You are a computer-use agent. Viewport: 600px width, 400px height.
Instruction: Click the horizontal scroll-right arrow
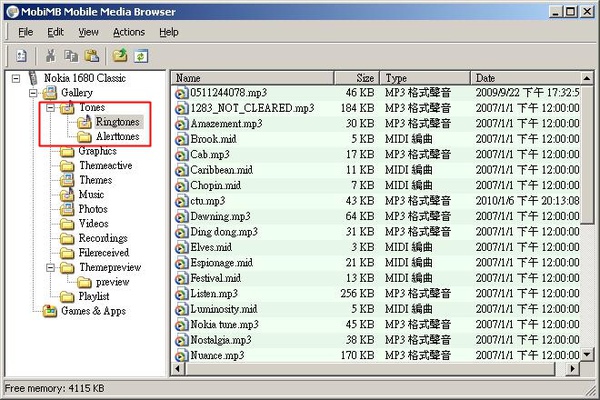pyautogui.click(x=573, y=369)
